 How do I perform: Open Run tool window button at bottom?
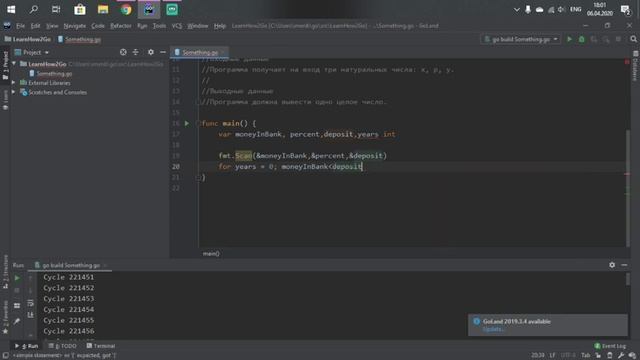(27, 346)
